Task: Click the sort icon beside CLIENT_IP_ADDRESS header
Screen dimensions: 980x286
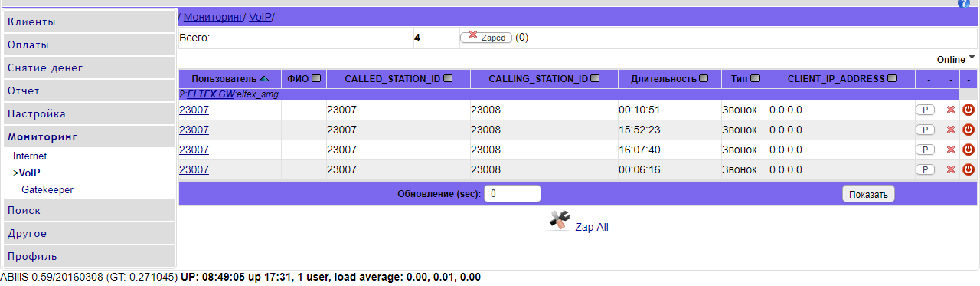Action: point(893,78)
